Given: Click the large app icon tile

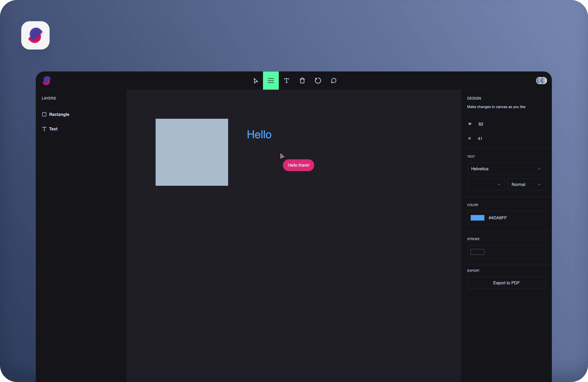Looking at the screenshot, I should coord(35,35).
